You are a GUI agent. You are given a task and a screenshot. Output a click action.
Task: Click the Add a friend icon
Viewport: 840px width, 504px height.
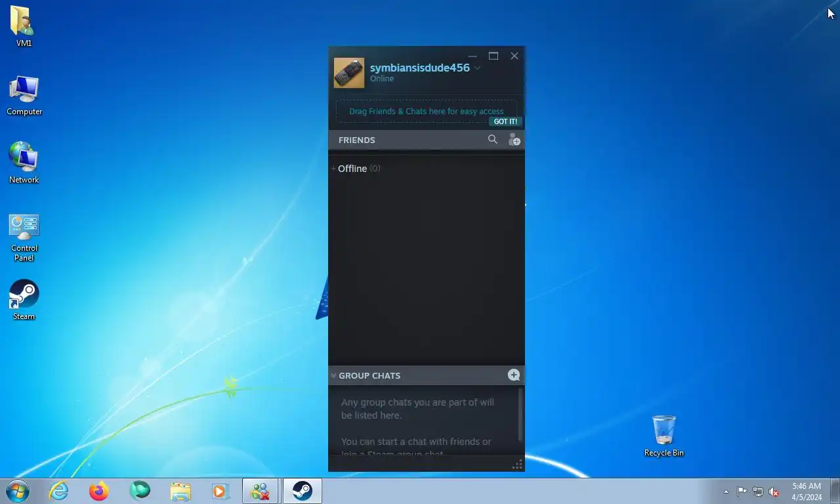tap(514, 140)
